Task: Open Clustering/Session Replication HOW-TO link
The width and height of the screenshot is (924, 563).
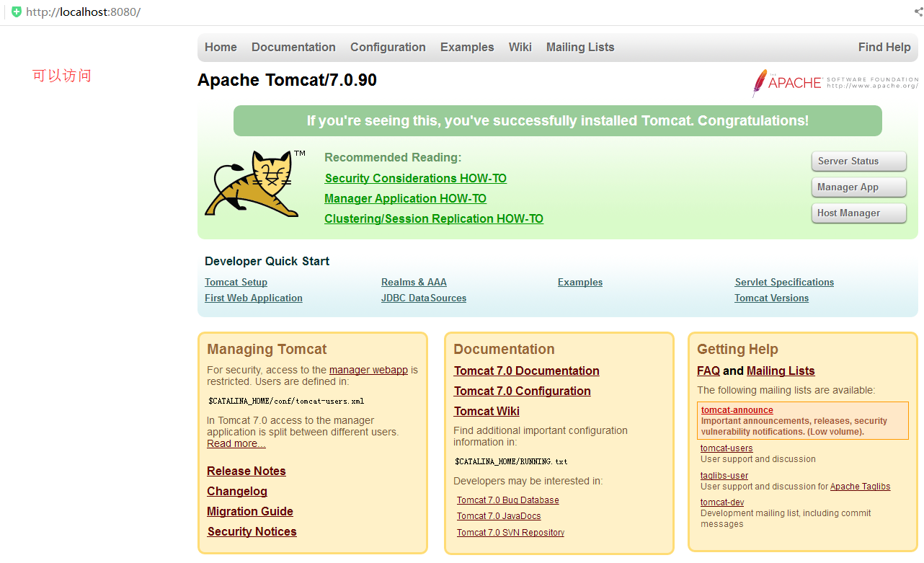Action: [x=434, y=219]
